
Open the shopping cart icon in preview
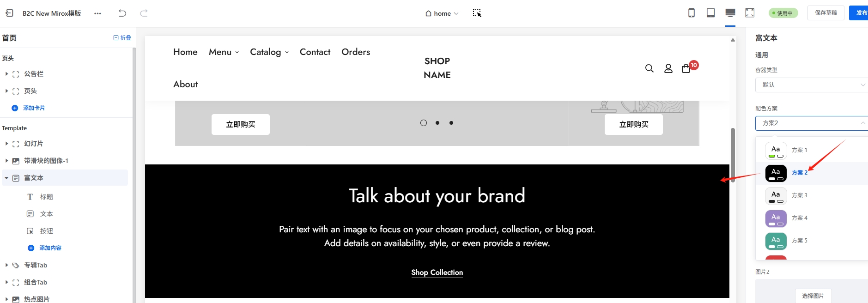(686, 68)
